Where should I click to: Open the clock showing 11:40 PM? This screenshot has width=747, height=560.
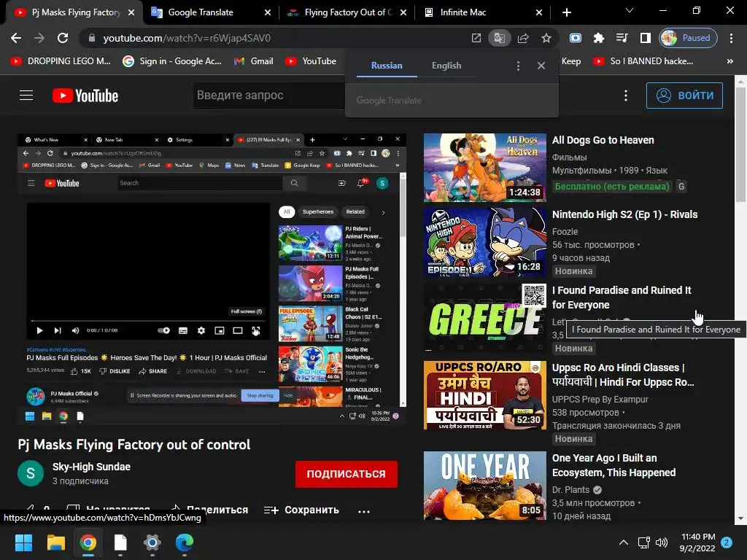coord(698,542)
